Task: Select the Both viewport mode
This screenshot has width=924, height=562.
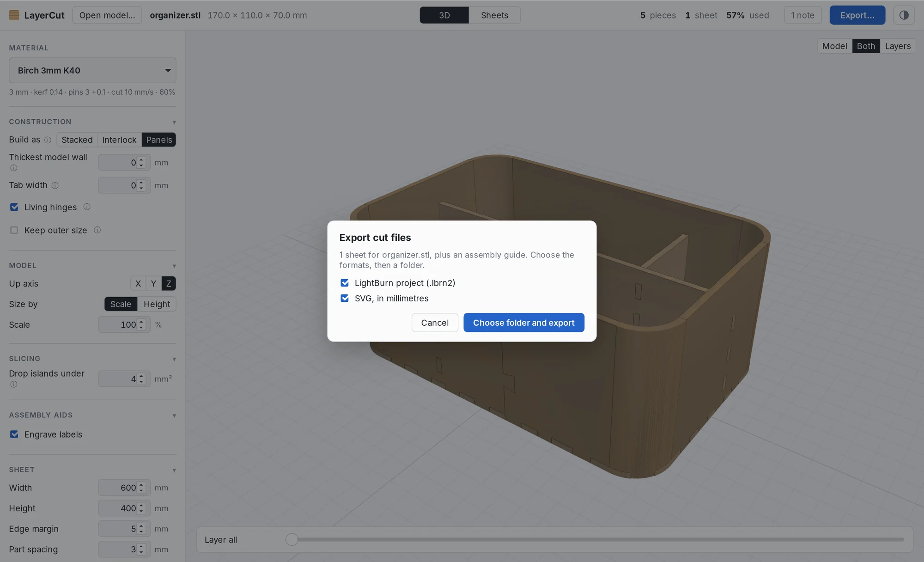Action: [x=866, y=46]
